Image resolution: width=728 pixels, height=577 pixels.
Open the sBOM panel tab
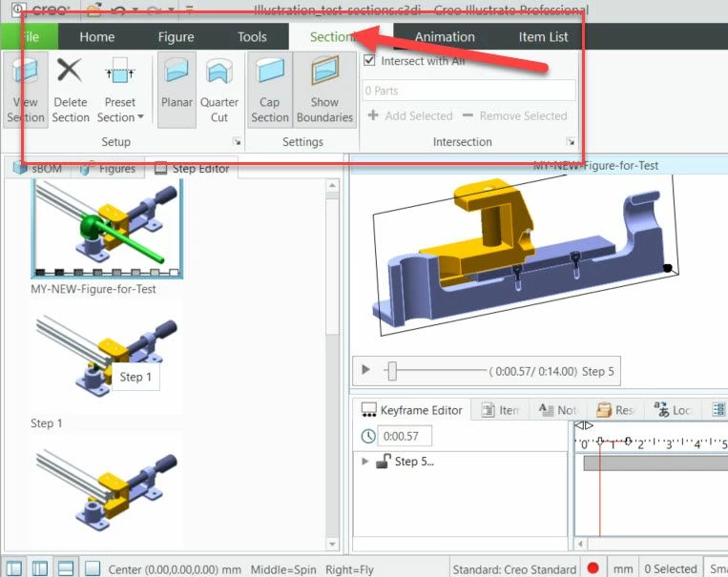(38, 168)
